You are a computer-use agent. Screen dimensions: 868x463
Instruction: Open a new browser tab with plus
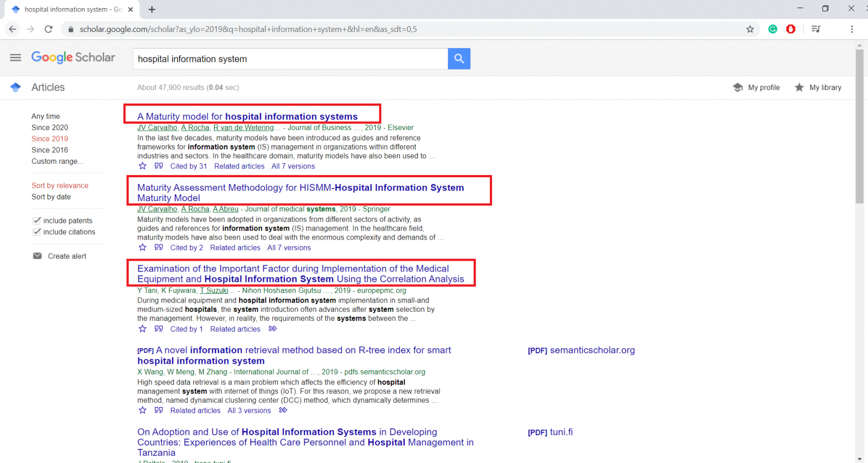[x=152, y=9]
